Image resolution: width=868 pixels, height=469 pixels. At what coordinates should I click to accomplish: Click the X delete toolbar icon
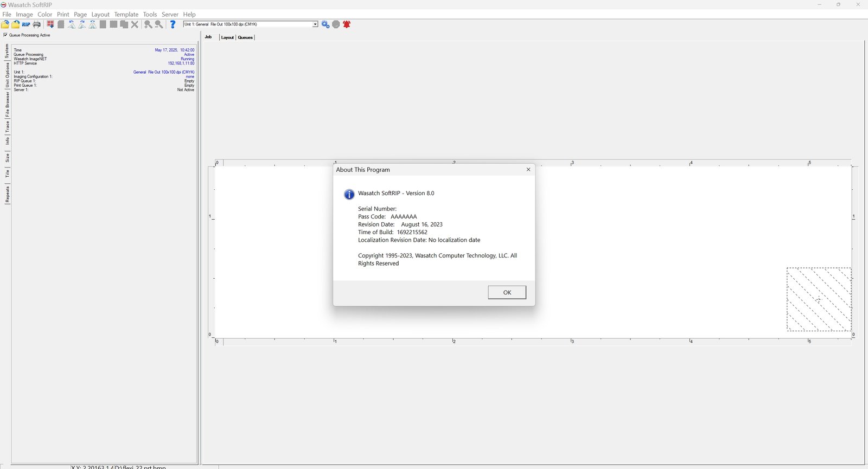click(x=135, y=24)
